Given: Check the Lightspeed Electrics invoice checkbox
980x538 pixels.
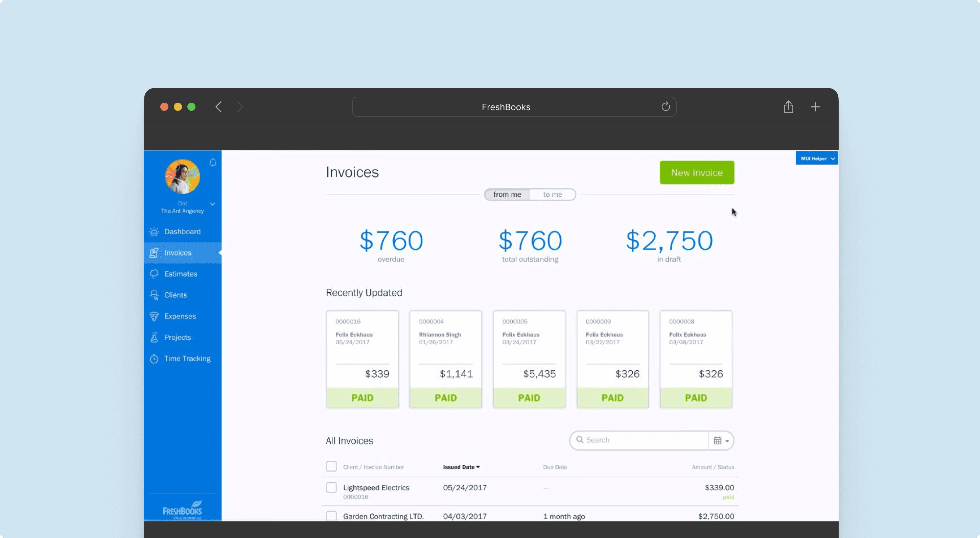Looking at the screenshot, I should (331, 488).
